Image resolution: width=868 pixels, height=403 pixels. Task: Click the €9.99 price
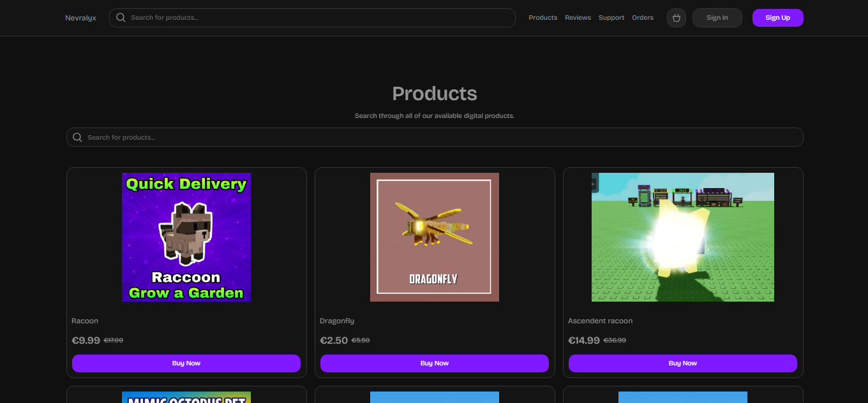(x=86, y=341)
